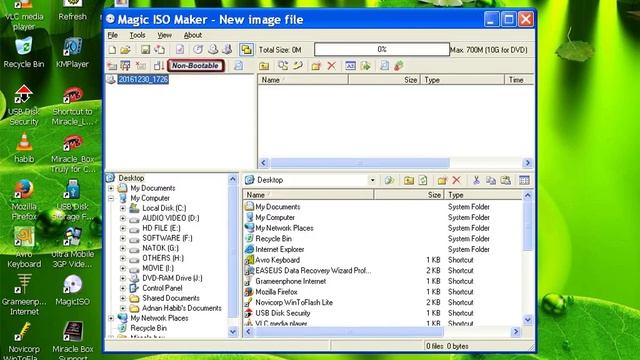Click the ISO pane scroll-right arrow
The height and width of the screenshot is (360, 640).
527,163
